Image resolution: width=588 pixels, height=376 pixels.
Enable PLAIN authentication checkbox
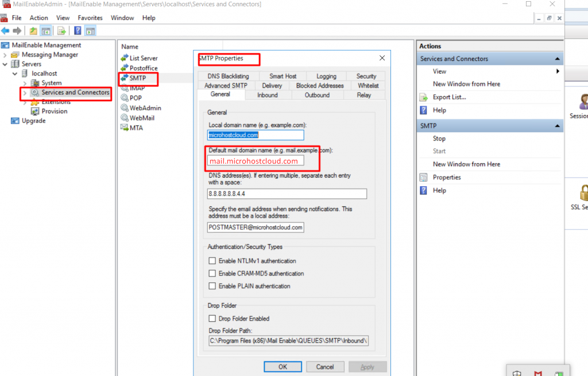tap(212, 286)
